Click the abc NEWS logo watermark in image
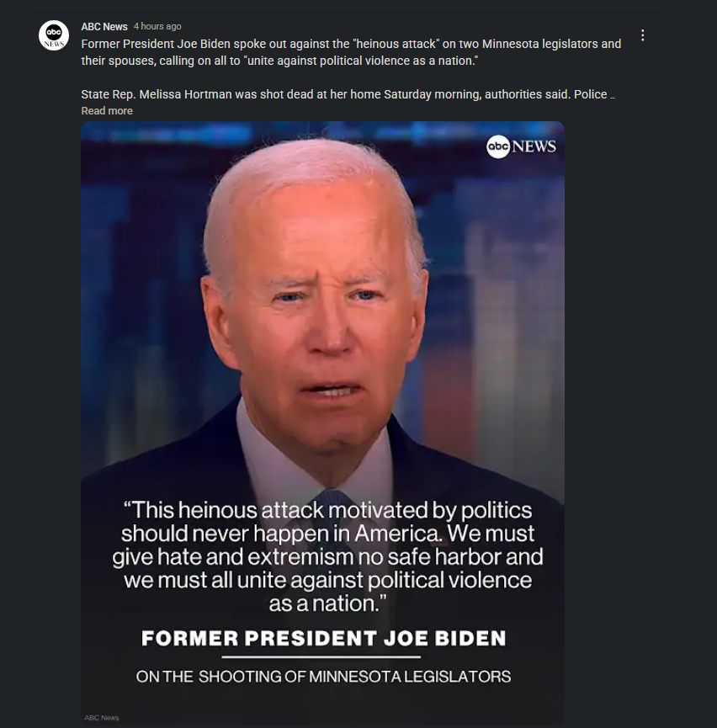This screenshot has width=717, height=728. (x=521, y=146)
